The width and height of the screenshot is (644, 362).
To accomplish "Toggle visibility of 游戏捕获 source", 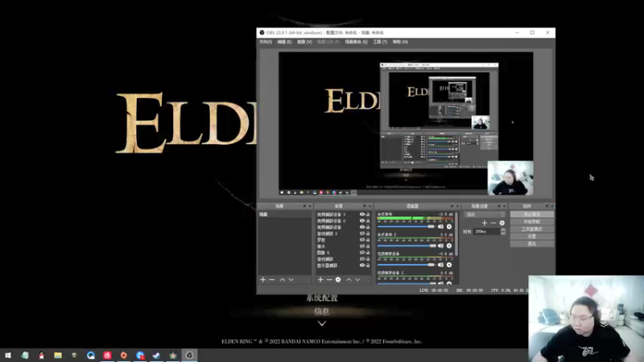I will (361, 259).
